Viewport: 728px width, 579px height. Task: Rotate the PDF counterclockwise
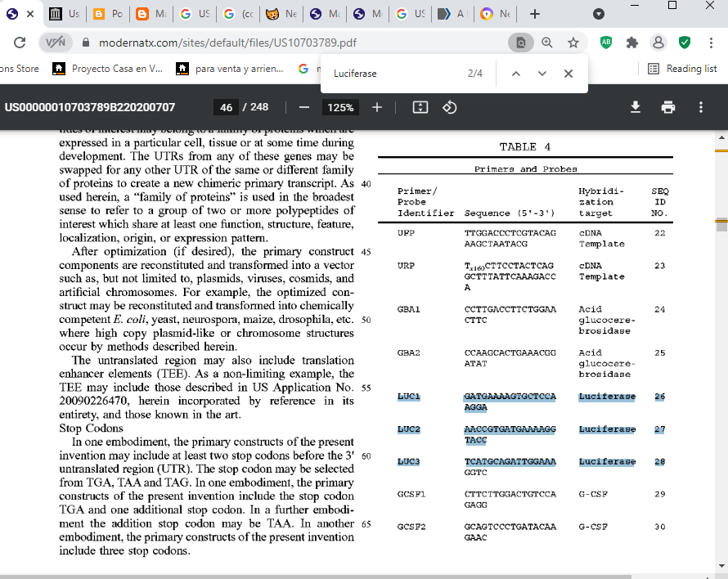tap(449, 107)
